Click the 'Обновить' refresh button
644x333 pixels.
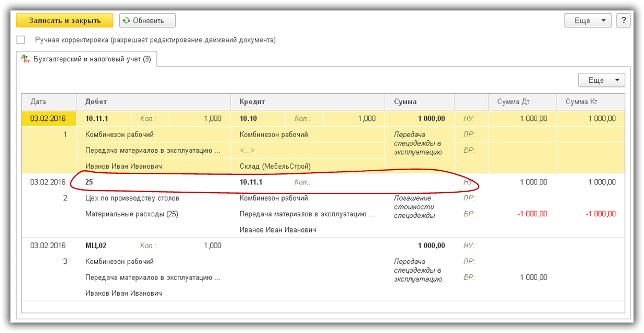tap(148, 20)
